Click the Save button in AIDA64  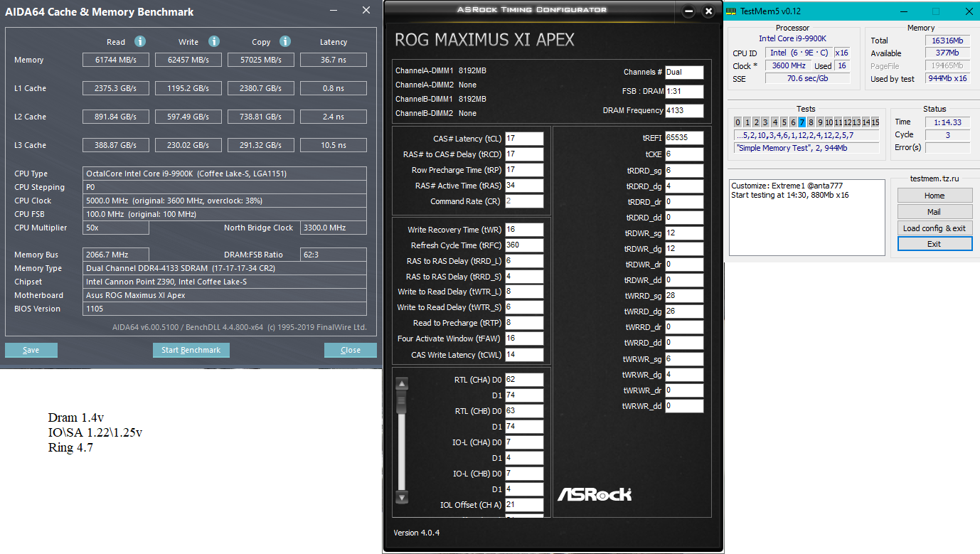31,350
